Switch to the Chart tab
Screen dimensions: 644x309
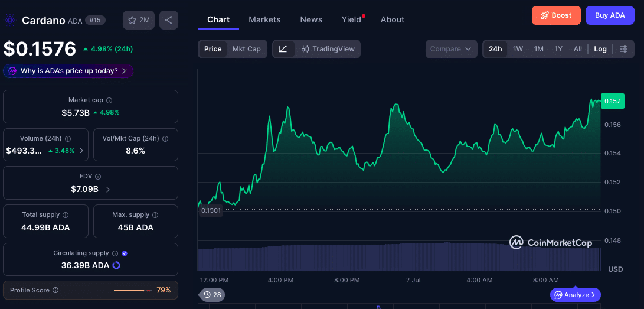pyautogui.click(x=218, y=19)
